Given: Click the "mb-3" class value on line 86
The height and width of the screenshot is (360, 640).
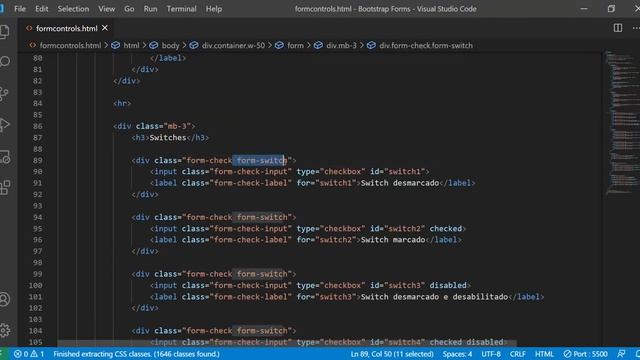Looking at the screenshot, I should point(177,126).
